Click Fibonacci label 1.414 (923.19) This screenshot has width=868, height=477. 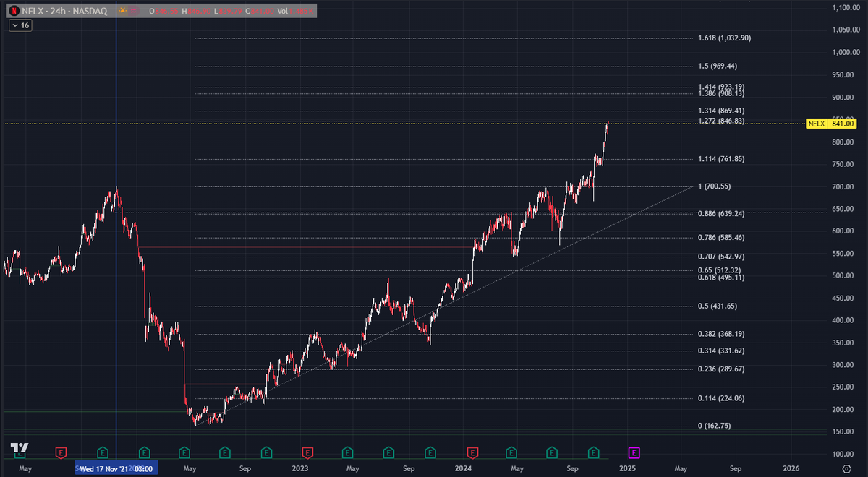(721, 87)
